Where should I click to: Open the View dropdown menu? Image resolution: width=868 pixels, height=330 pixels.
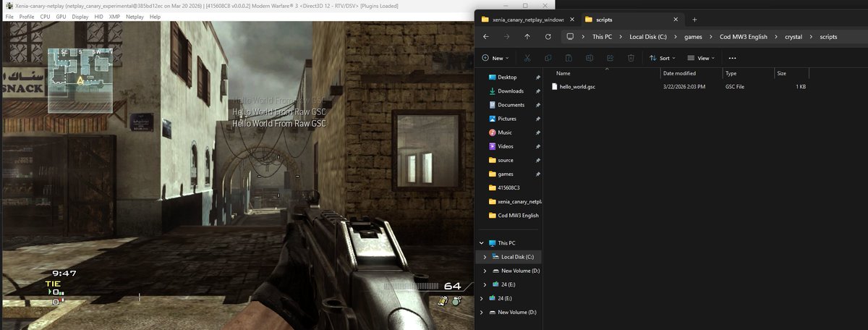point(701,58)
